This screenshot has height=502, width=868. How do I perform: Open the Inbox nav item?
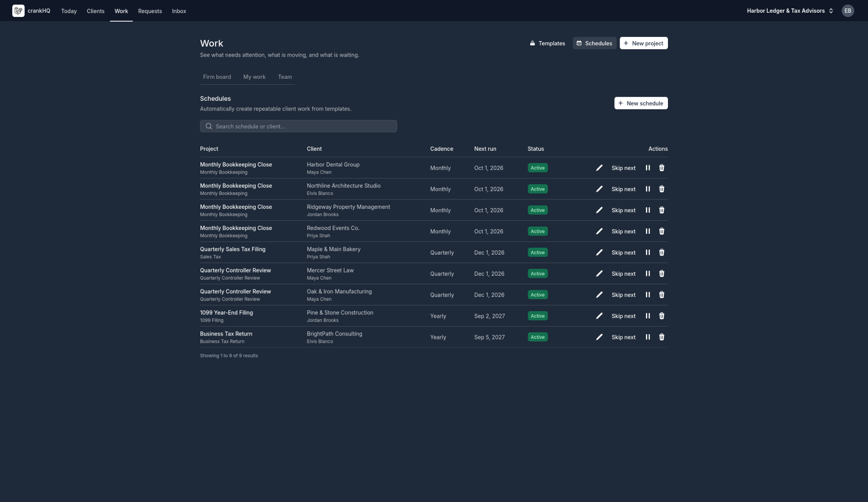click(179, 11)
